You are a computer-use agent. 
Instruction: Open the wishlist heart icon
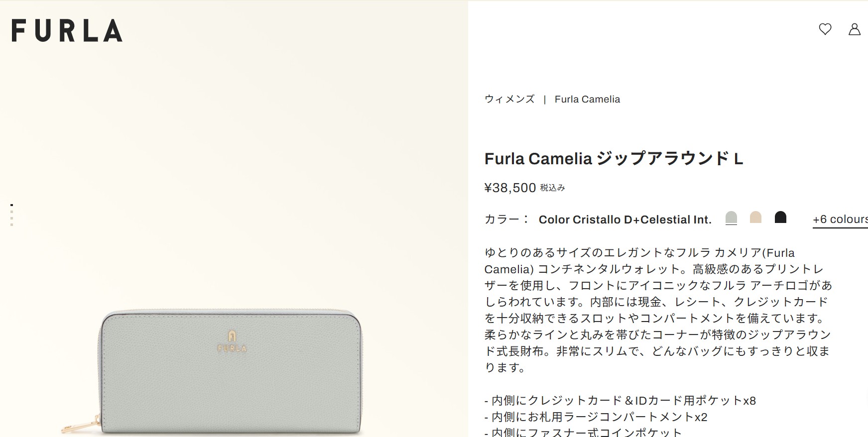point(825,29)
